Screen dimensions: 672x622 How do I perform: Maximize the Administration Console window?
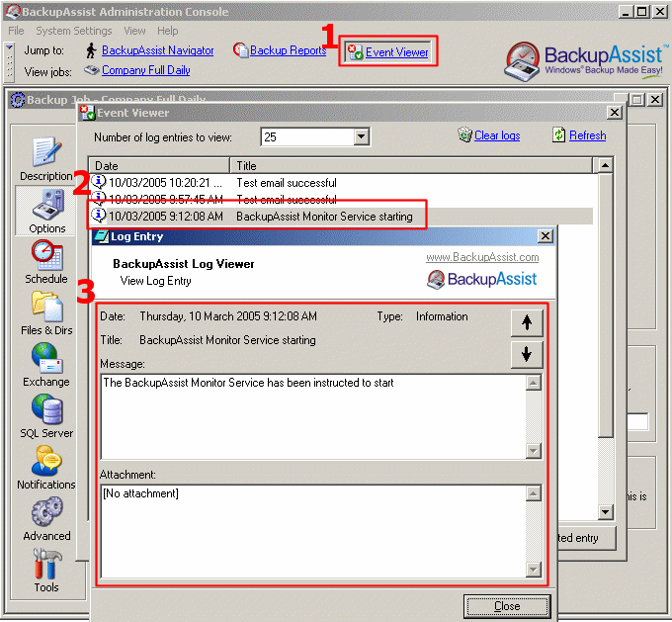point(641,12)
